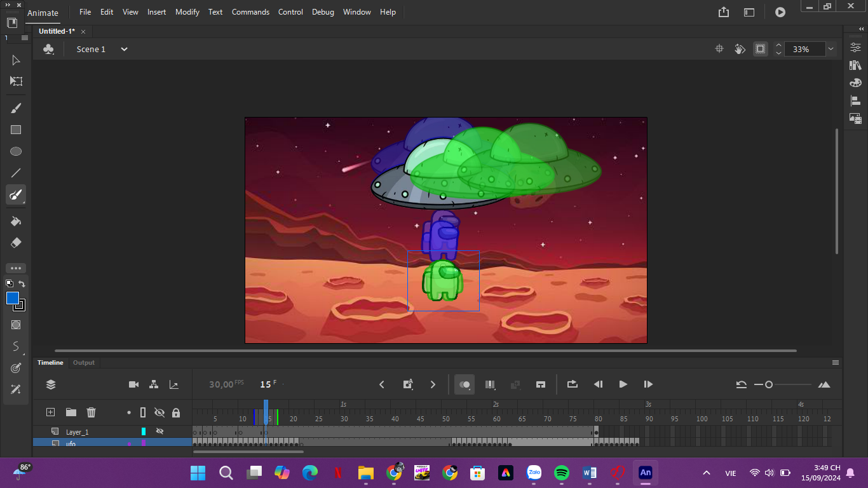Select the Layer_1 layer row
This screenshot has width=868, height=488.
112,431
